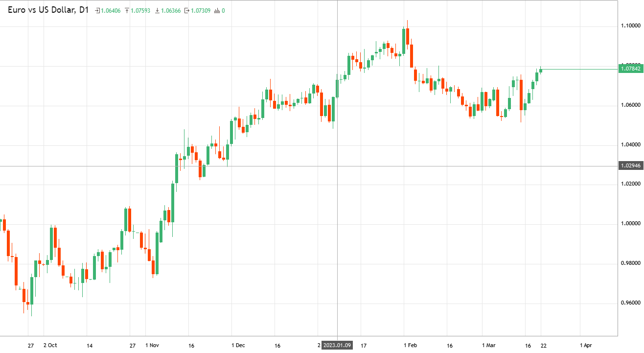
Task: Click the 14 date label on time axis
Action: coord(89,345)
